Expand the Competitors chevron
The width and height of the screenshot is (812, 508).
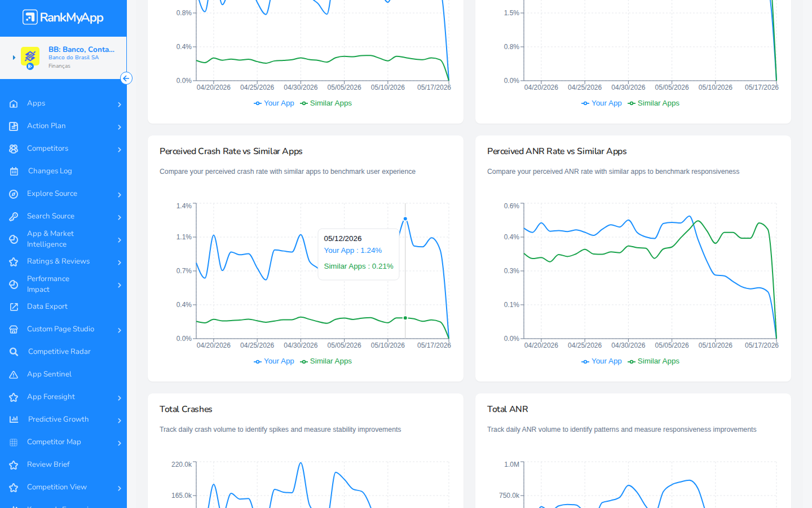tap(120, 150)
